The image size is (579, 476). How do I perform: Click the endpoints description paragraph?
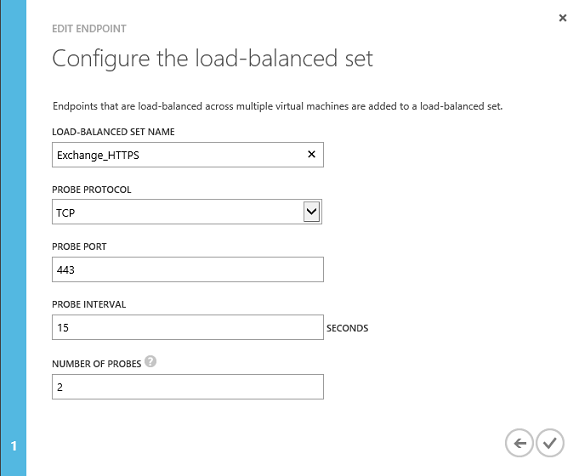(278, 106)
